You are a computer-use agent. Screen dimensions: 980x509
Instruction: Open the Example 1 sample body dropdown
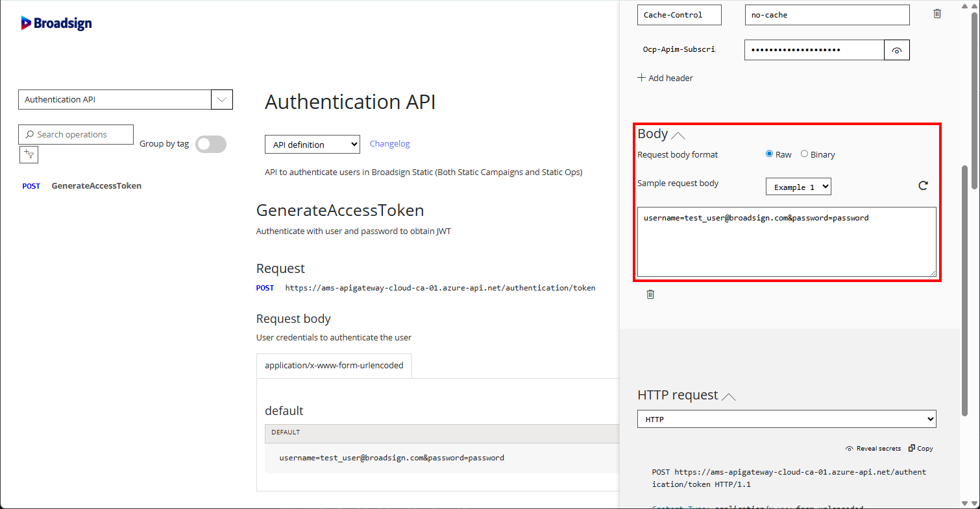(798, 187)
